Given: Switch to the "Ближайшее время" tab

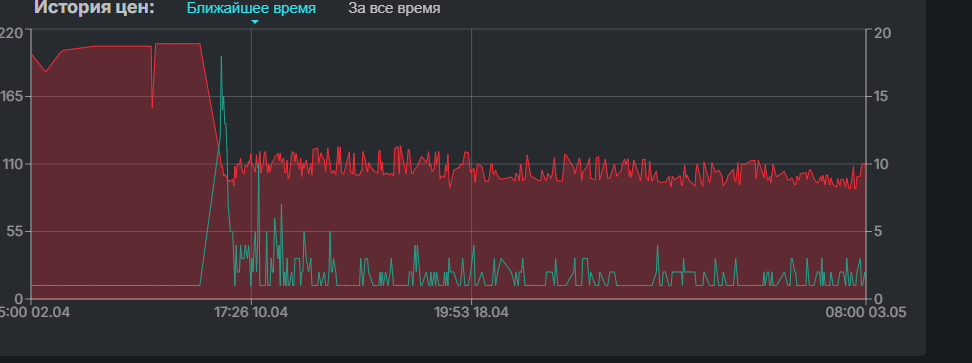Looking at the screenshot, I should pyautogui.click(x=251, y=9).
